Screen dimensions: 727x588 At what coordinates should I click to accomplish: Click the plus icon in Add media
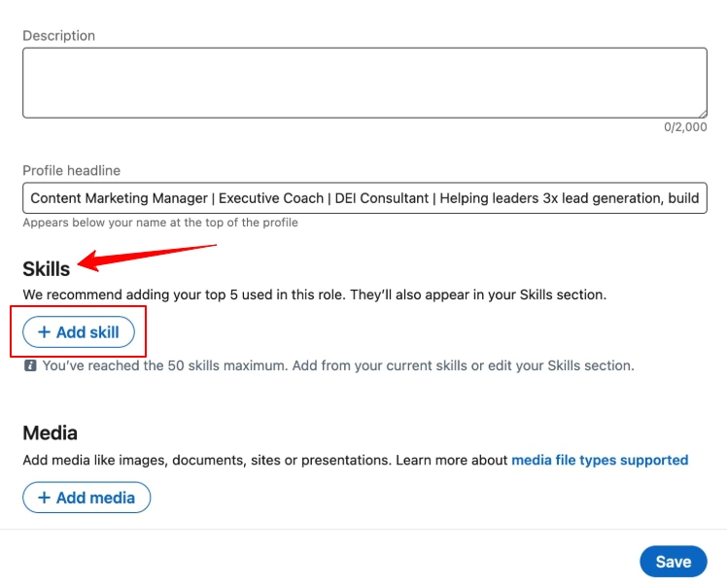pyautogui.click(x=44, y=498)
